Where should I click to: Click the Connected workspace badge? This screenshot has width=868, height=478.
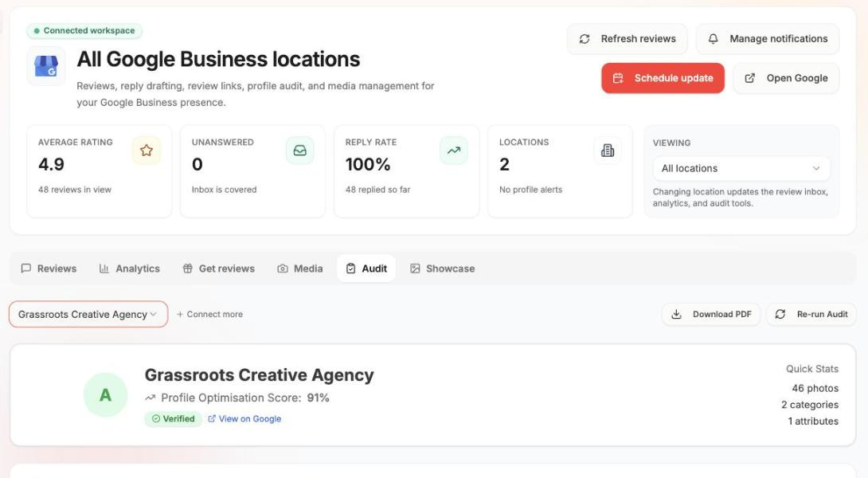(x=84, y=30)
